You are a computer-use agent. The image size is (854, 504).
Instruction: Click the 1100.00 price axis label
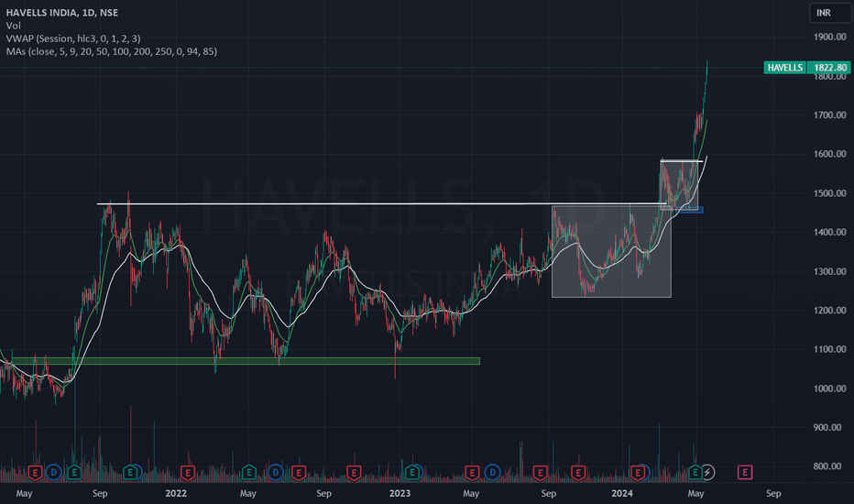pyautogui.click(x=830, y=349)
